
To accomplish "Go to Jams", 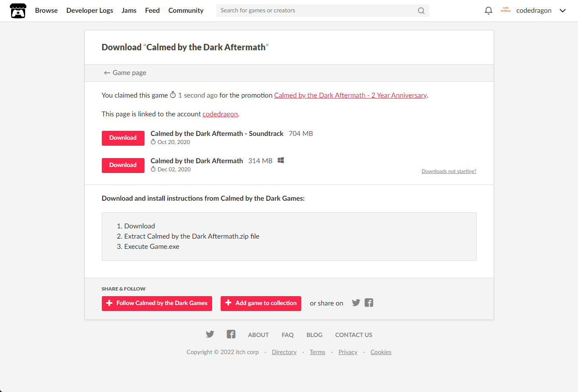I will pos(129,11).
